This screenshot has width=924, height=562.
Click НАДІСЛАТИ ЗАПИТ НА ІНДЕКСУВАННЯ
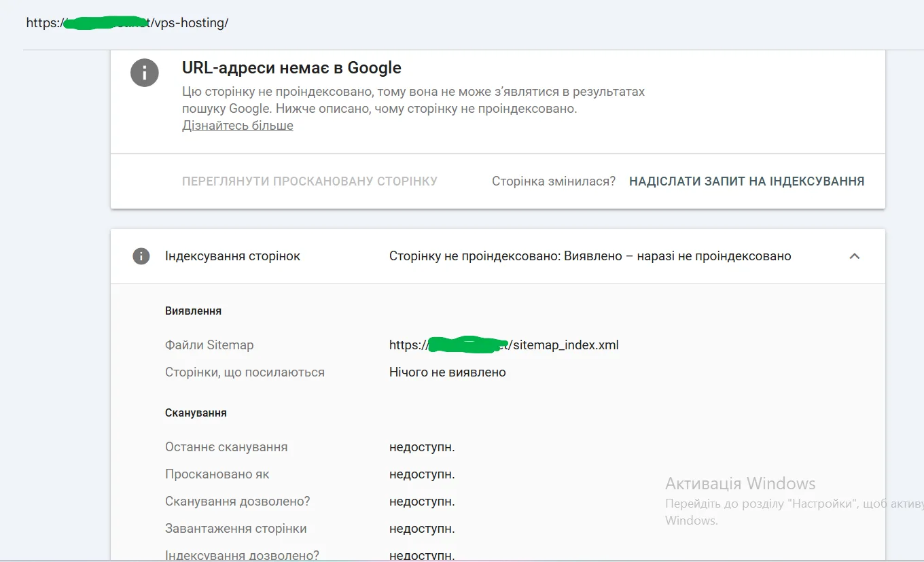click(x=747, y=181)
